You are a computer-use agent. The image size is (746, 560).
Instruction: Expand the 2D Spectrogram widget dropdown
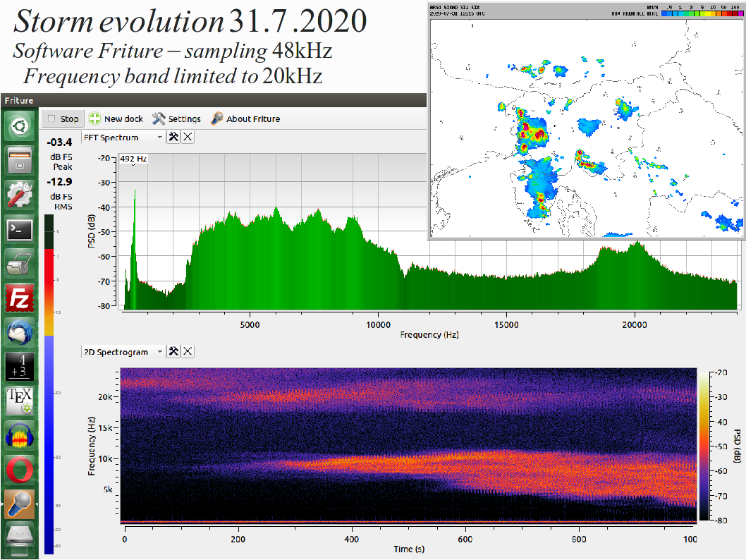159,351
